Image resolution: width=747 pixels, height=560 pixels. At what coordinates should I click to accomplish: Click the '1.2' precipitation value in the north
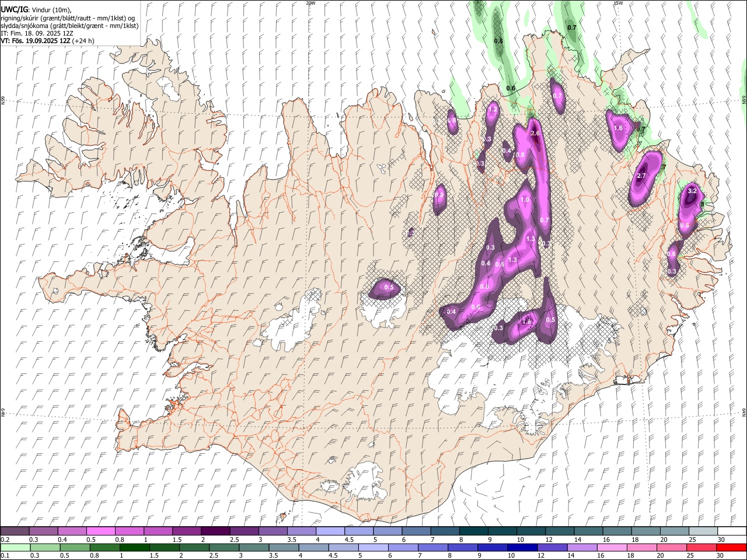click(492, 109)
